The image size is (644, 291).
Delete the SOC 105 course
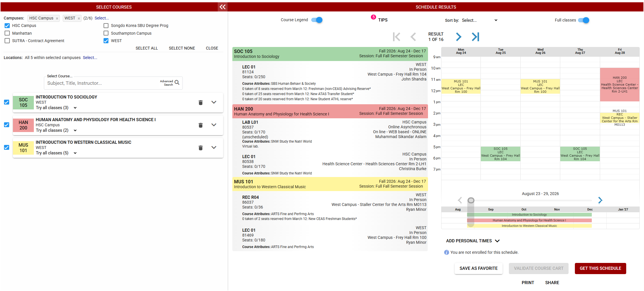click(201, 103)
